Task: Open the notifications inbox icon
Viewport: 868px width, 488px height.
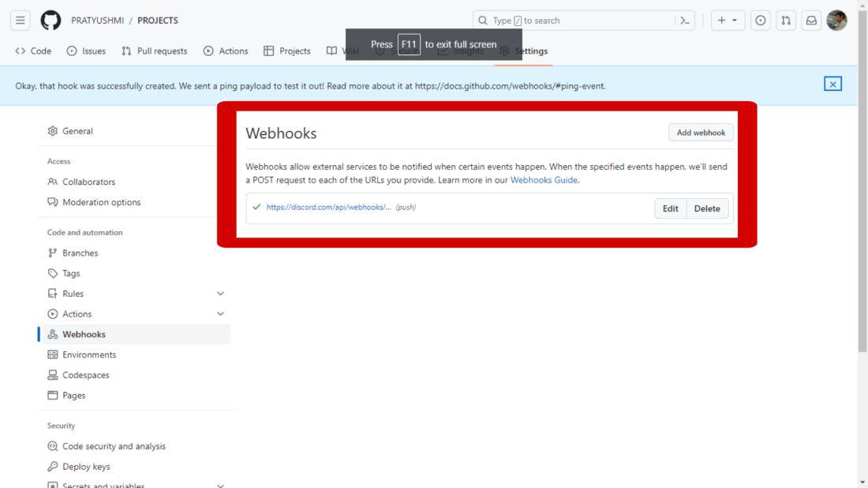Action: click(811, 21)
